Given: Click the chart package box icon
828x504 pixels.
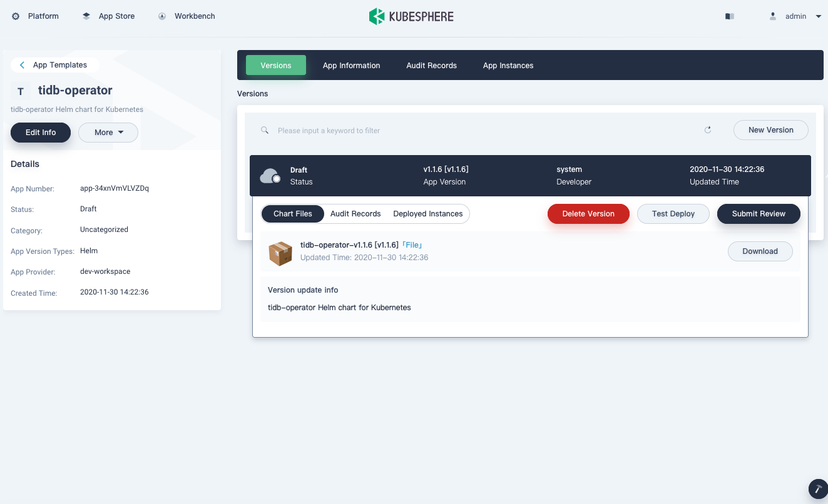Looking at the screenshot, I should tap(280, 253).
